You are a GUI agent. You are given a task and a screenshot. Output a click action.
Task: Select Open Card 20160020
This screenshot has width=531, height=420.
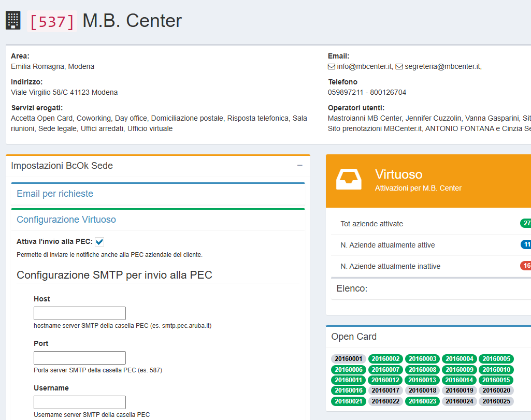496,390
